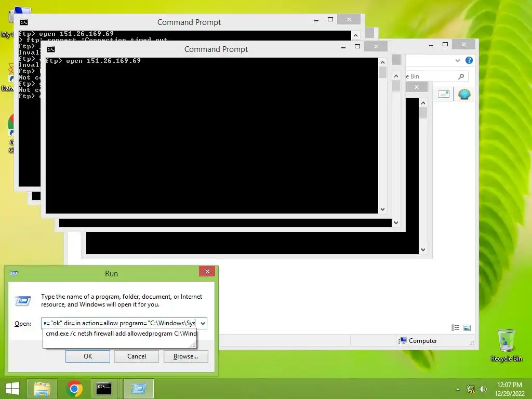Image resolution: width=532 pixels, height=399 pixels.
Task: Maximize the back Command Prompt window
Action: click(x=330, y=19)
